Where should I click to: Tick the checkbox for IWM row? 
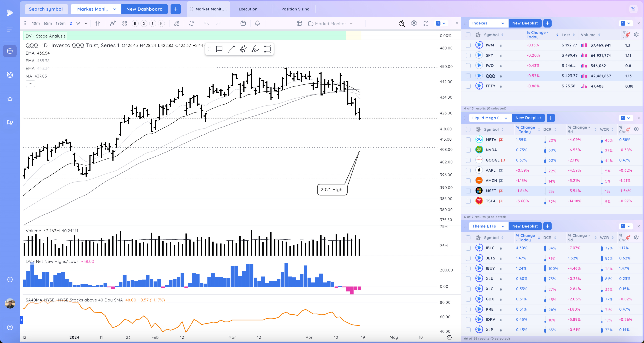pos(468,45)
